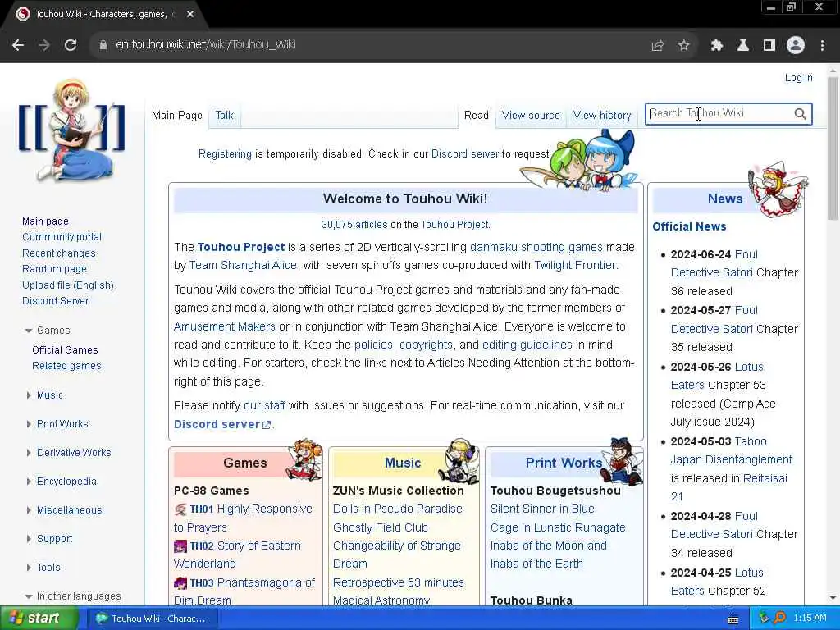Open the Team Shanghai Alice link
840x630 pixels.
(x=243, y=265)
